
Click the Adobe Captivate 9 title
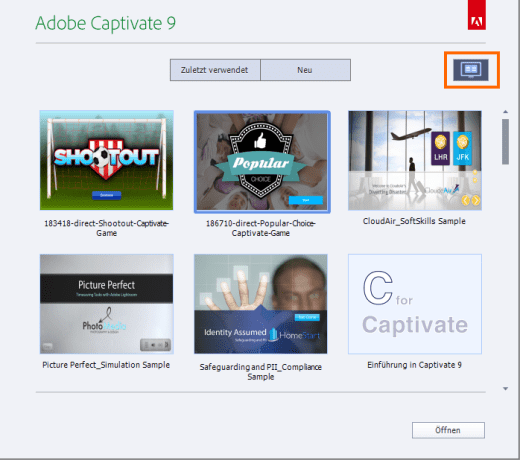pyautogui.click(x=105, y=23)
